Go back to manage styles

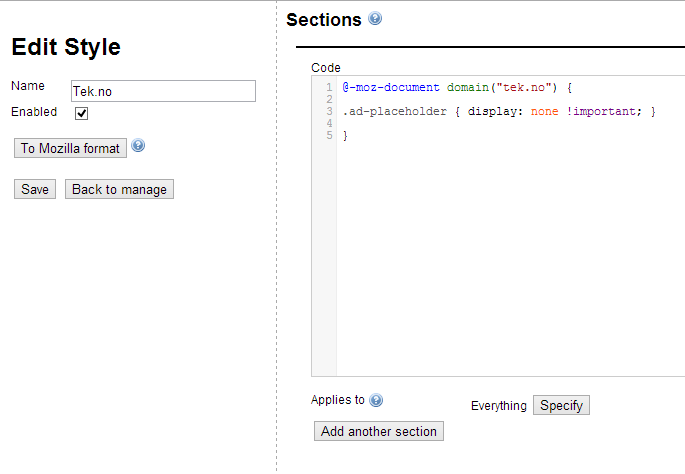(119, 189)
